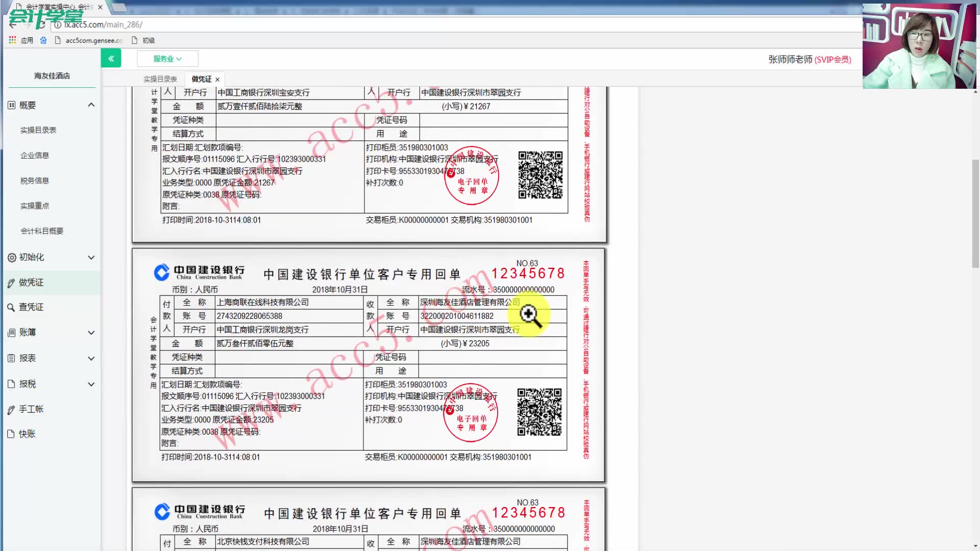Collapse the 概要 section chevron

coord(91,105)
